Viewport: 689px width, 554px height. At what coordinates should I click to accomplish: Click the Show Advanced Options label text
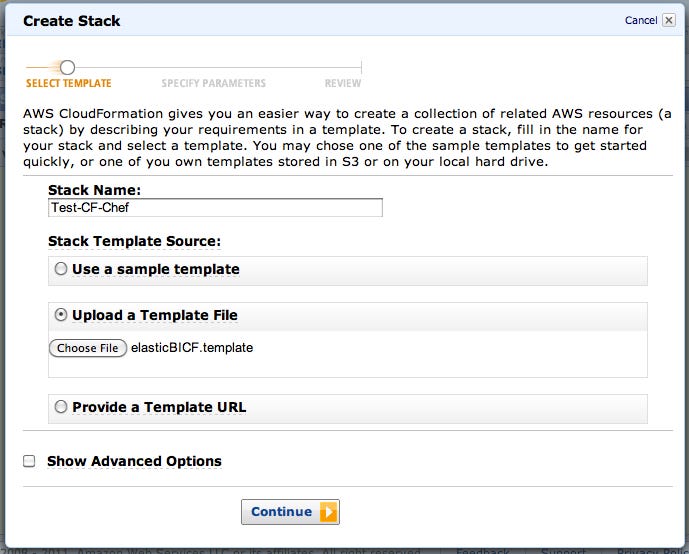(x=134, y=461)
